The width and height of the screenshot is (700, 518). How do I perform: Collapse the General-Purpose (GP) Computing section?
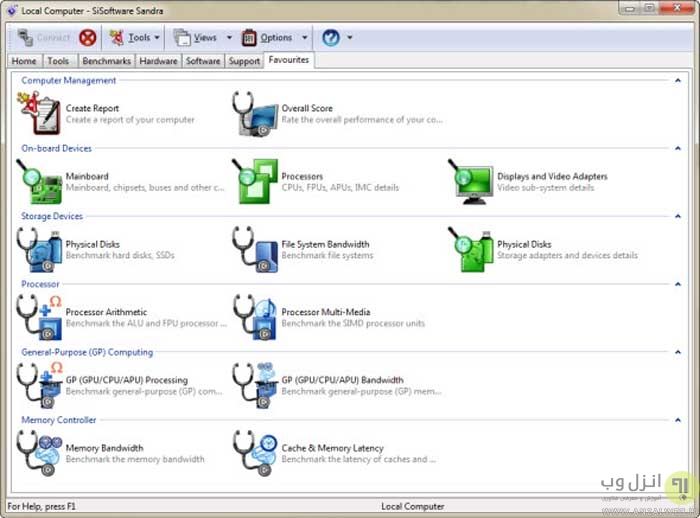(x=678, y=352)
